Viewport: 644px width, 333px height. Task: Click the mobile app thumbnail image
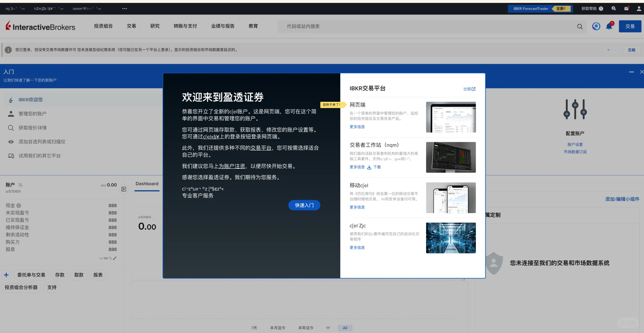[x=451, y=198]
